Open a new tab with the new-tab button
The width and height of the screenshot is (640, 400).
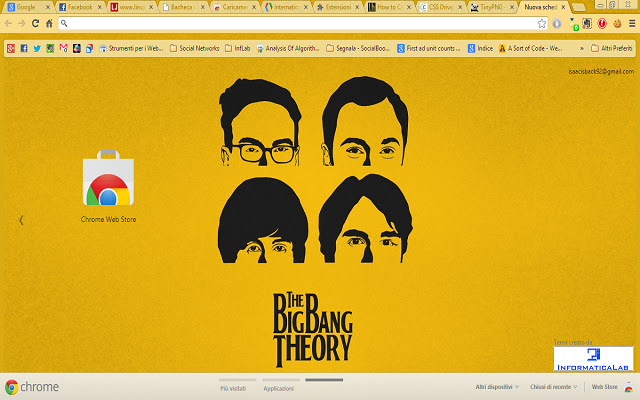(578, 7)
